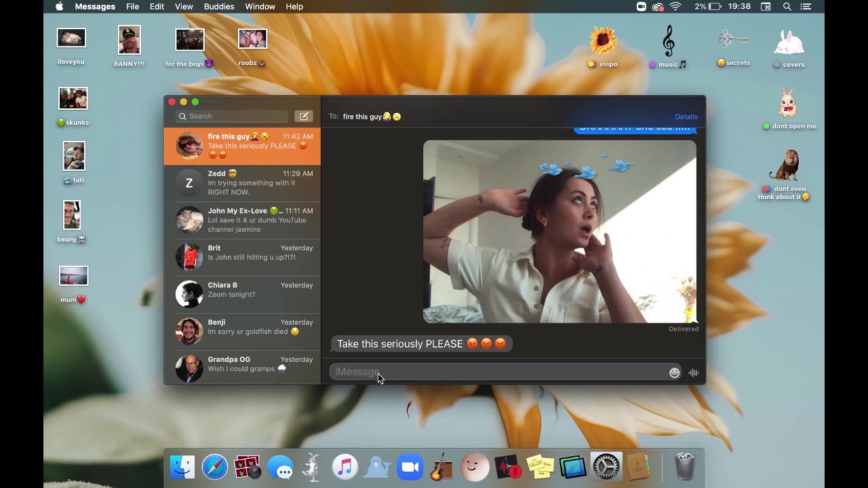Viewport: 868px width, 488px height.
Task: Select the 'roobz' desktop item
Action: tap(252, 47)
